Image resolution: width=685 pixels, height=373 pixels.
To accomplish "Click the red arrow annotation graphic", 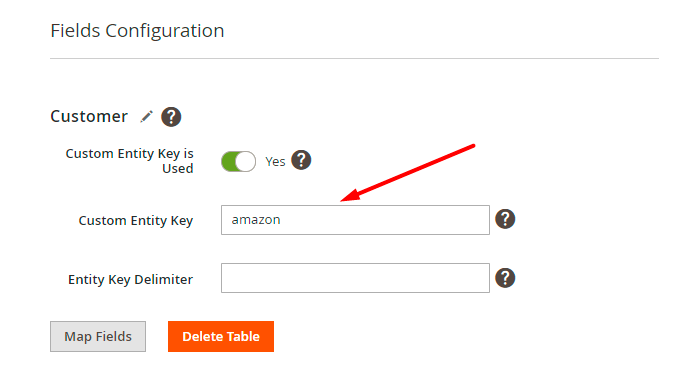I will point(408,173).
